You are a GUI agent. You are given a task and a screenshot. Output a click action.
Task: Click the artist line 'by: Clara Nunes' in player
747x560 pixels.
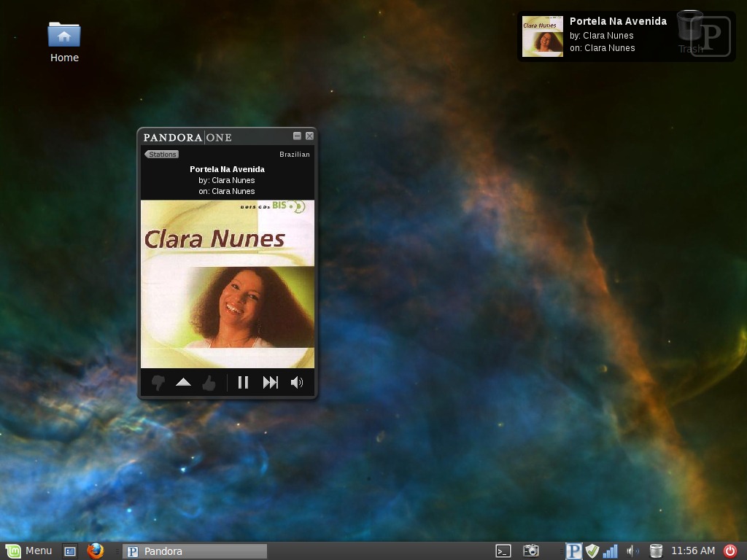227,180
